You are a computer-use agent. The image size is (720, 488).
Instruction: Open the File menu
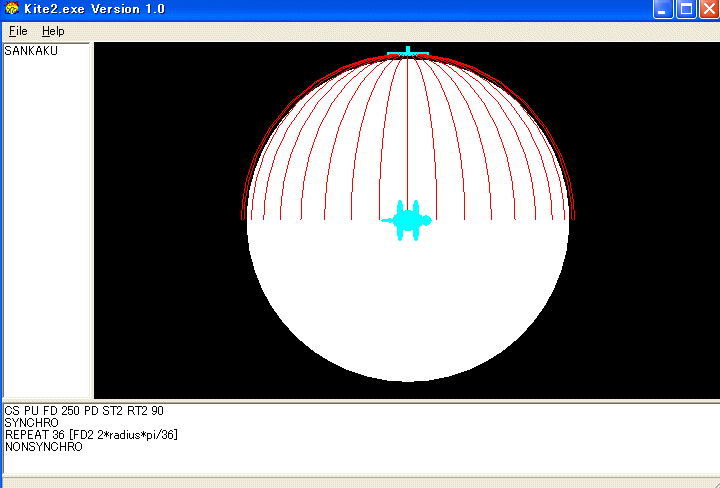pos(18,31)
